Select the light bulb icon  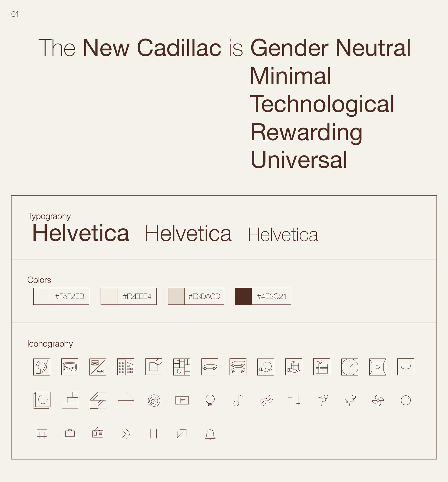(x=210, y=400)
